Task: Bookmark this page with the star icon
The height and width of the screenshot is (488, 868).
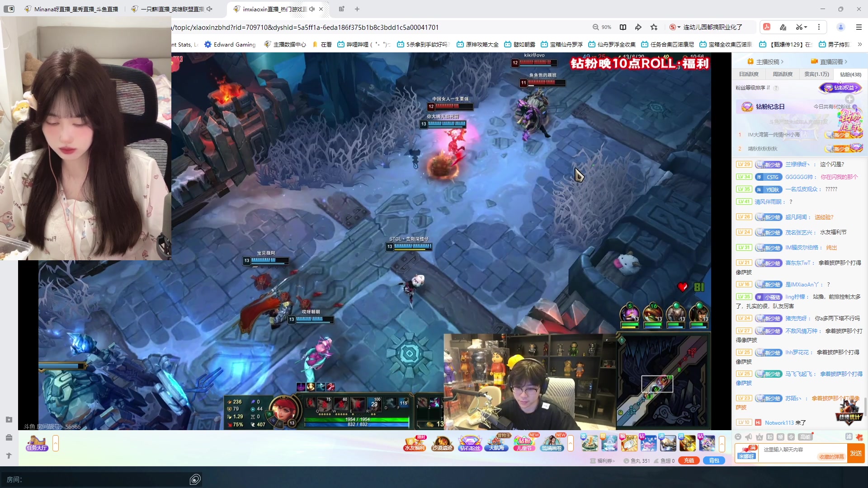Action: [x=654, y=27]
